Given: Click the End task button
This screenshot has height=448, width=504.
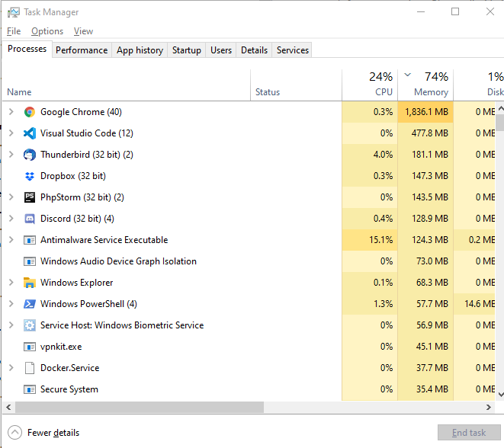Looking at the screenshot, I should point(469,433).
